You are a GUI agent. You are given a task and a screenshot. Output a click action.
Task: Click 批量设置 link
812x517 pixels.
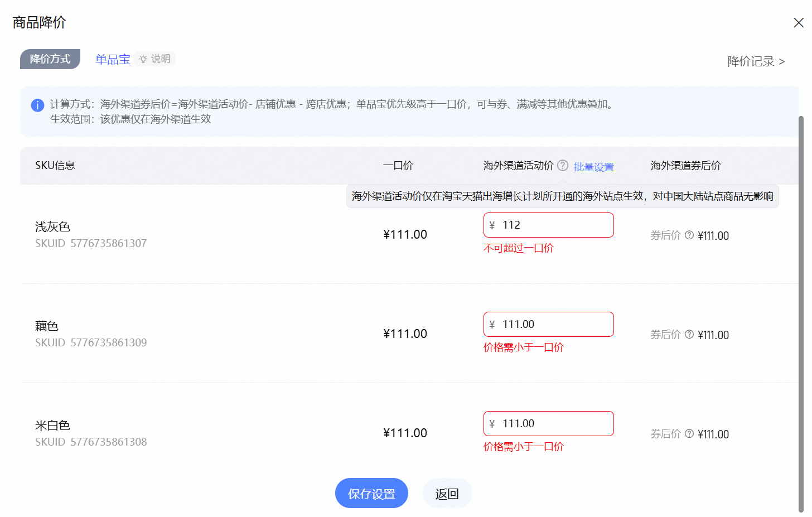coord(593,167)
